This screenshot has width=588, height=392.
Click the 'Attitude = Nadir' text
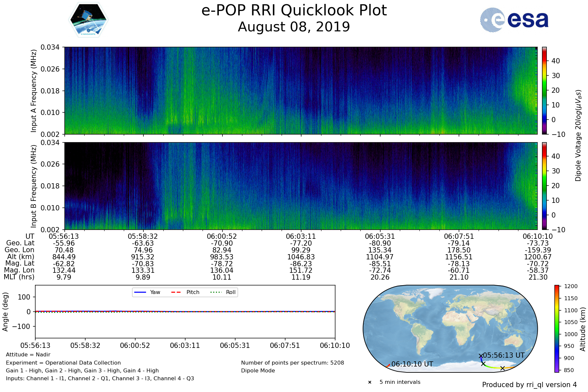click(28, 355)
